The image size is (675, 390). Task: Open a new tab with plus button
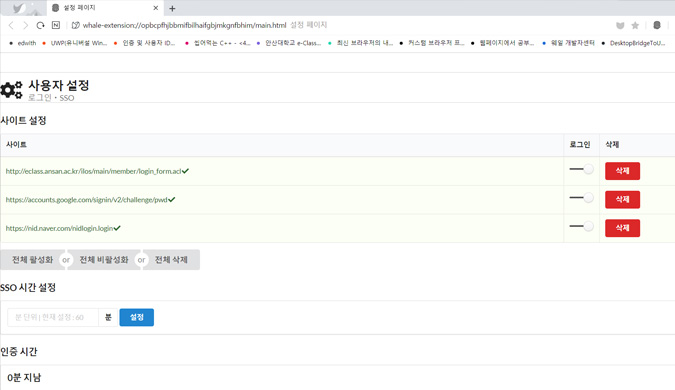pyautogui.click(x=172, y=8)
